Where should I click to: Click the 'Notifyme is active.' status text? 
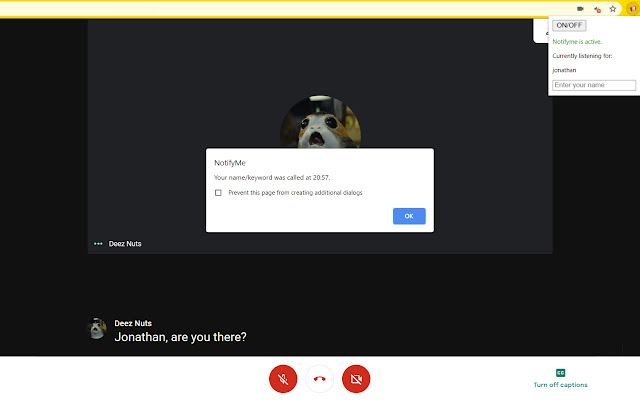point(577,42)
